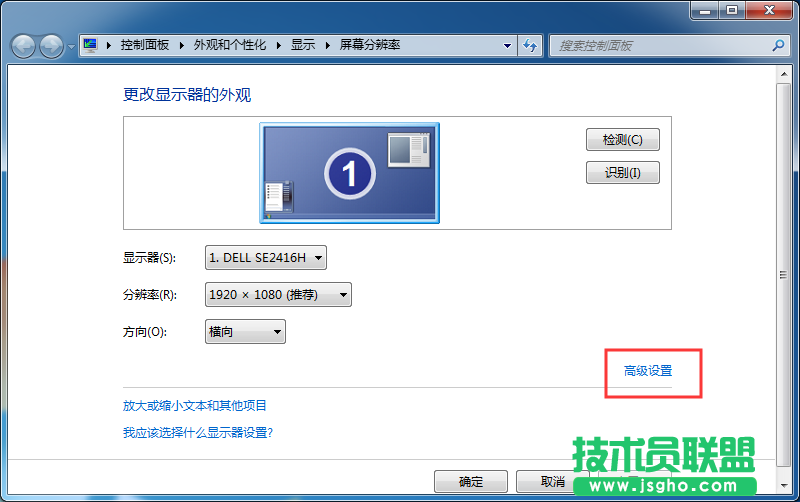Expand the arrow after 外观和个性化 breadcrumb

tap(279, 45)
